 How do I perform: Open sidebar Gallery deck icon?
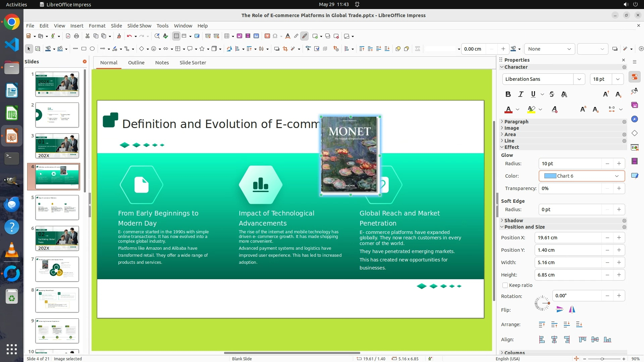click(x=634, y=105)
